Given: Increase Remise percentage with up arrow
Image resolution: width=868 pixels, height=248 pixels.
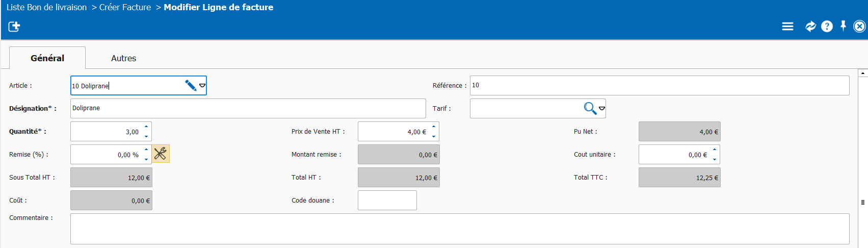Looking at the screenshot, I should click(146, 150).
